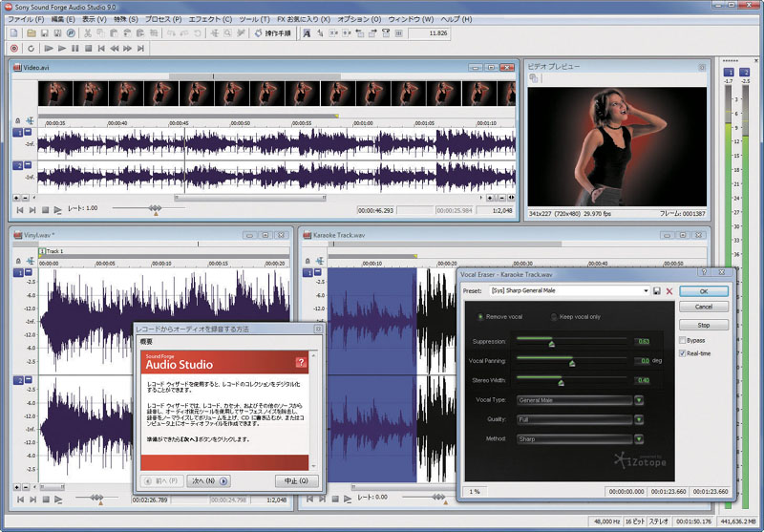Delete the preset using the red X icon
The width and height of the screenshot is (764, 532).
668,290
